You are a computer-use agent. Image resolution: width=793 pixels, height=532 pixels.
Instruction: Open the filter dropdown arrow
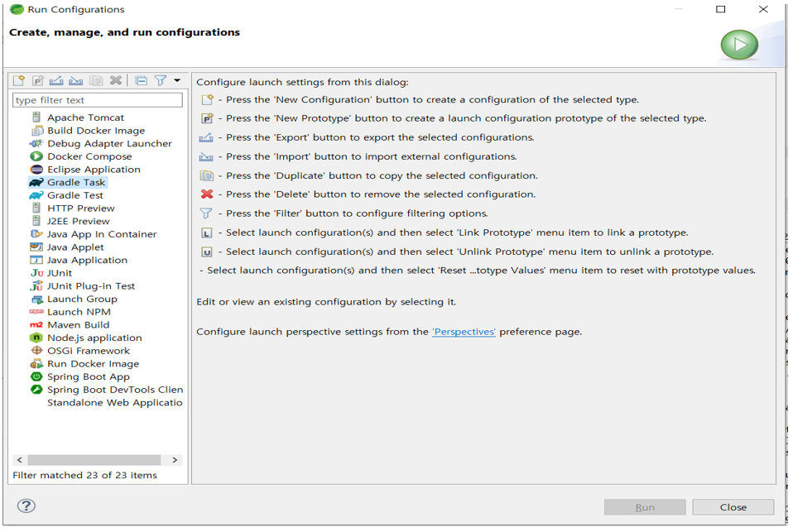(x=177, y=80)
